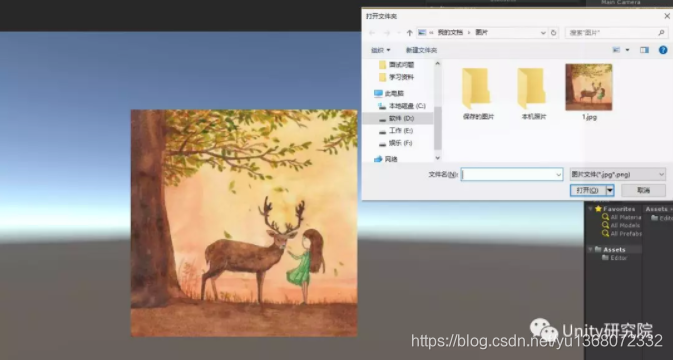Select 本地磁盘 (C:) drive
Viewport: 673px width, 360px height.
[x=402, y=106]
